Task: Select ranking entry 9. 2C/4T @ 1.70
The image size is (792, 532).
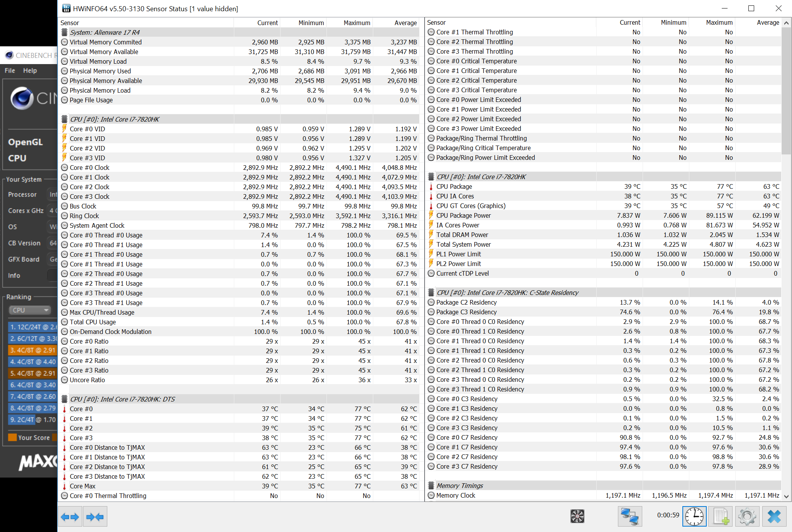Action: (x=32, y=420)
